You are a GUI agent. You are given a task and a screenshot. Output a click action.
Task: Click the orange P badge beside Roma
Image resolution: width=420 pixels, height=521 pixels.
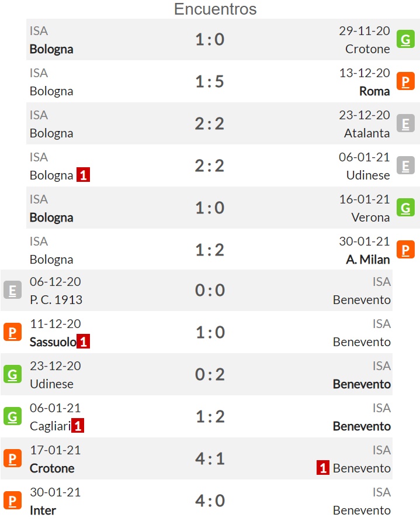pos(405,81)
